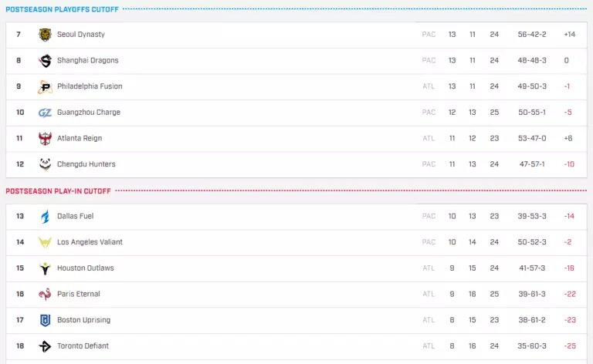The image size is (593, 364).
Task: Click the Shanghai Dragons team logo
Action: point(45,60)
